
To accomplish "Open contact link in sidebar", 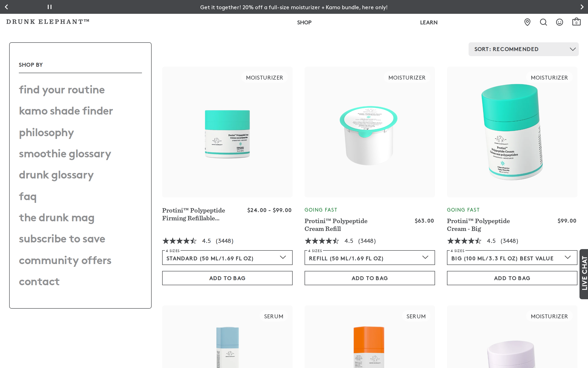I will (39, 282).
